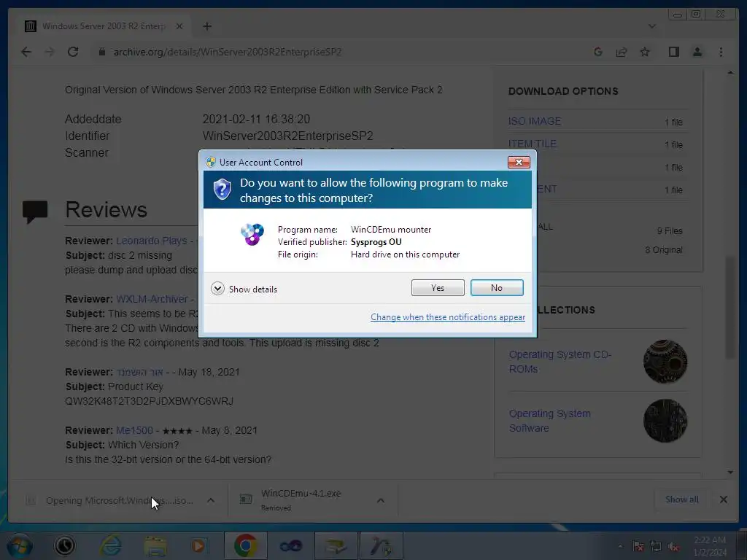The image size is (747, 560).
Task: Show hidden tray icons arrow
Action: point(620,546)
